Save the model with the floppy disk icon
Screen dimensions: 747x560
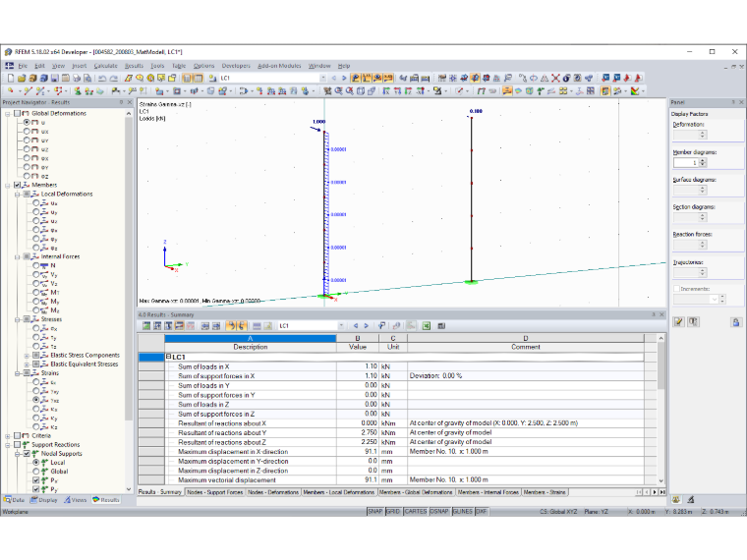point(55,78)
